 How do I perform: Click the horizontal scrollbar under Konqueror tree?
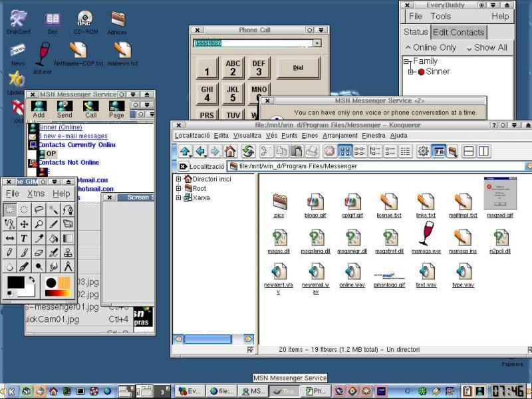point(213,339)
